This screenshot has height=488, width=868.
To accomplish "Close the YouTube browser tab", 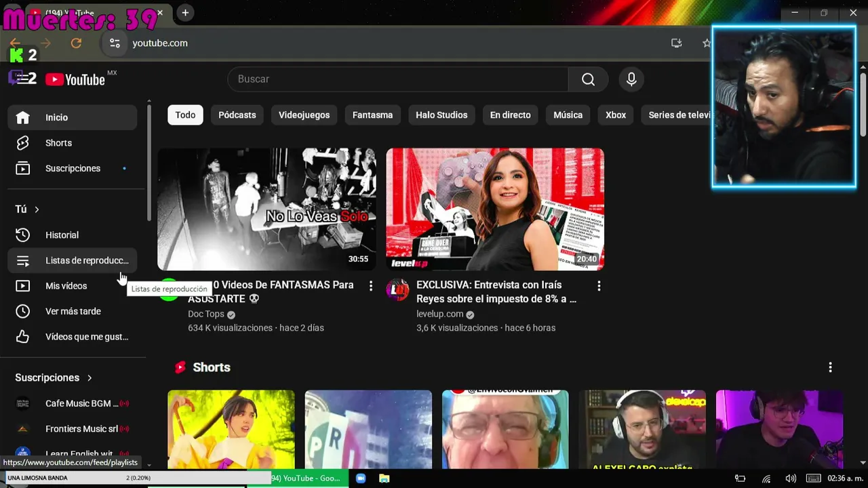I will pos(160,12).
